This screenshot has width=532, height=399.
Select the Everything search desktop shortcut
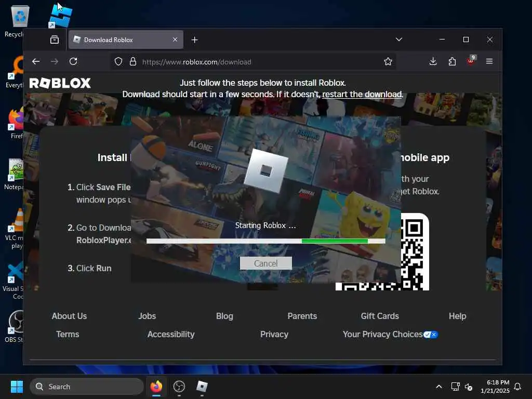[x=15, y=72]
